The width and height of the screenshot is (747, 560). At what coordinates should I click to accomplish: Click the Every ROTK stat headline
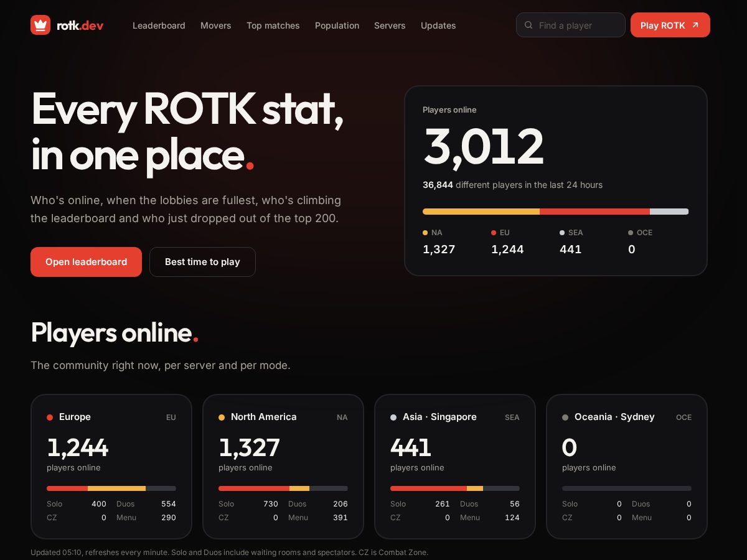[x=187, y=131]
